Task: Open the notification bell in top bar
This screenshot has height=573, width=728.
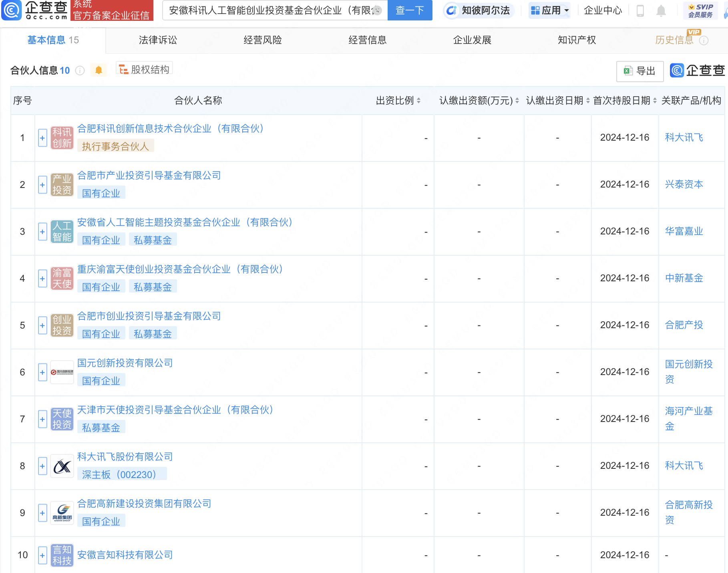Action: click(x=661, y=11)
